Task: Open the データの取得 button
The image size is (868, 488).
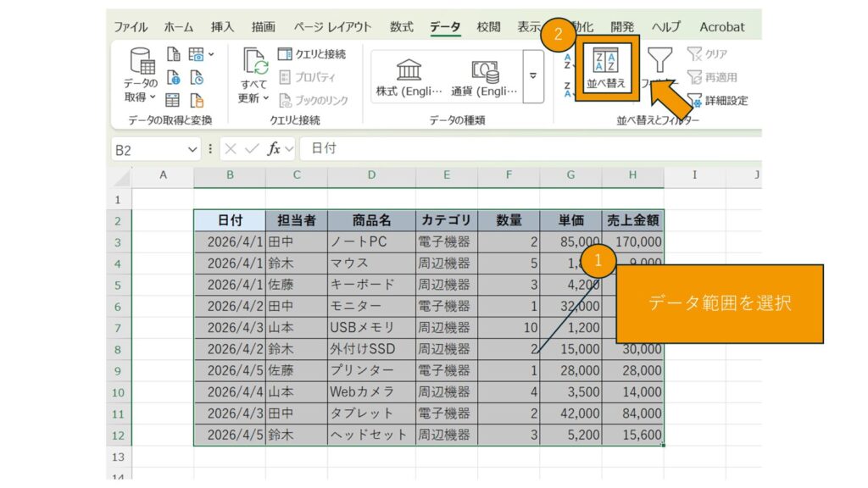Action: [x=141, y=75]
